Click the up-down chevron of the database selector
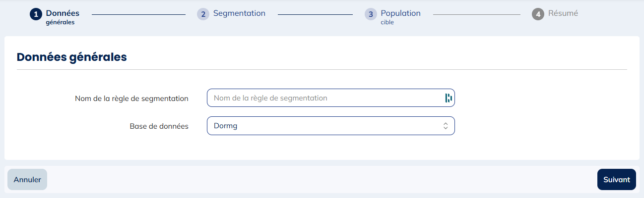Screen dimensions: 644x198 [x=446, y=126]
